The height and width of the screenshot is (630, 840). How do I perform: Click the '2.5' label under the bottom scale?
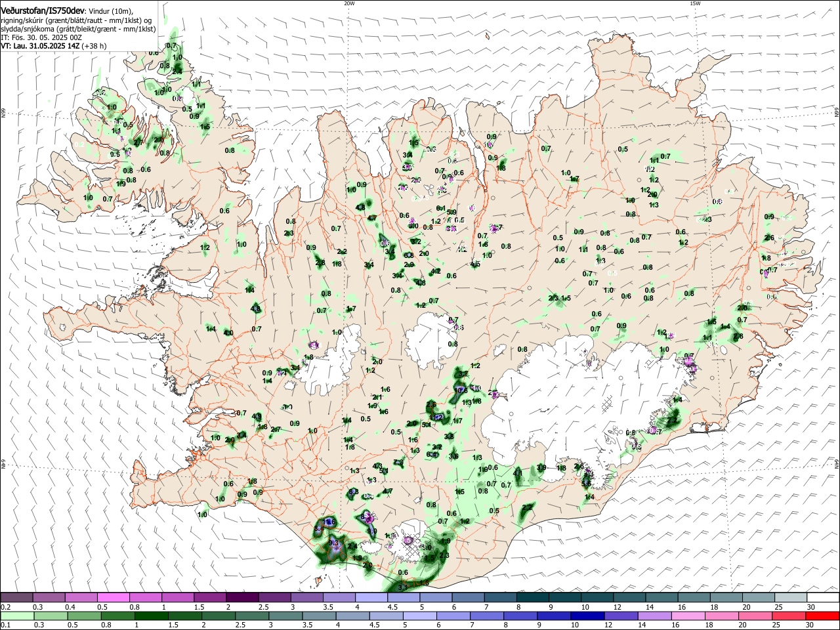click(240, 625)
